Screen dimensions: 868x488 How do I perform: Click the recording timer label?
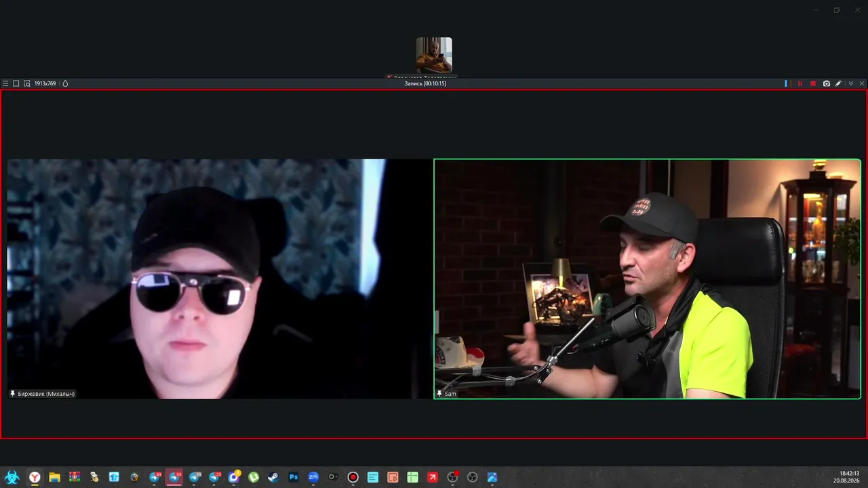425,83
